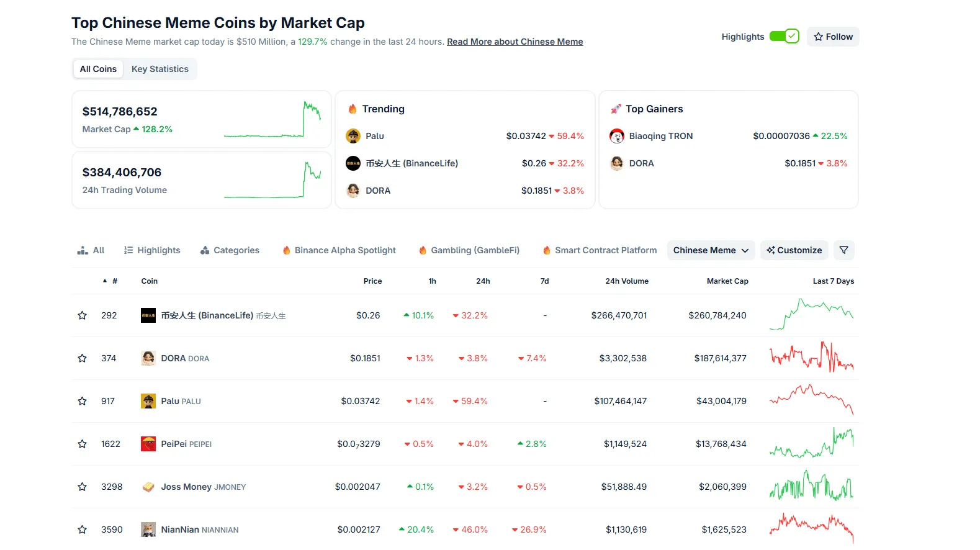Toggle the favorite star for PeiPei

click(x=82, y=444)
